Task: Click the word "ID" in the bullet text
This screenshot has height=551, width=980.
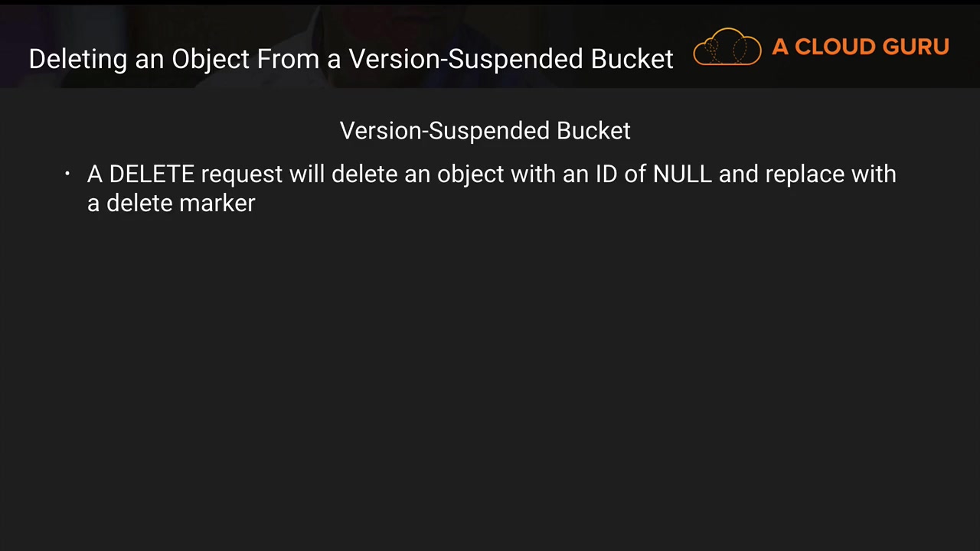Action: pos(606,174)
